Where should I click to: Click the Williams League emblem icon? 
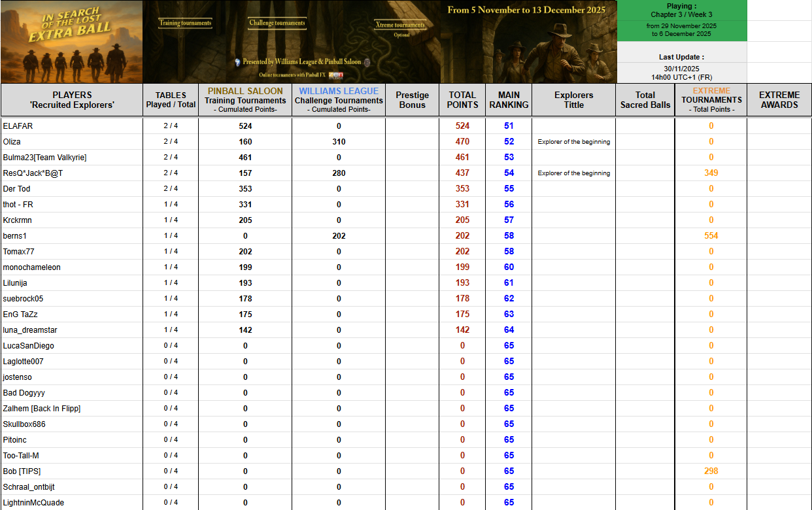point(237,62)
